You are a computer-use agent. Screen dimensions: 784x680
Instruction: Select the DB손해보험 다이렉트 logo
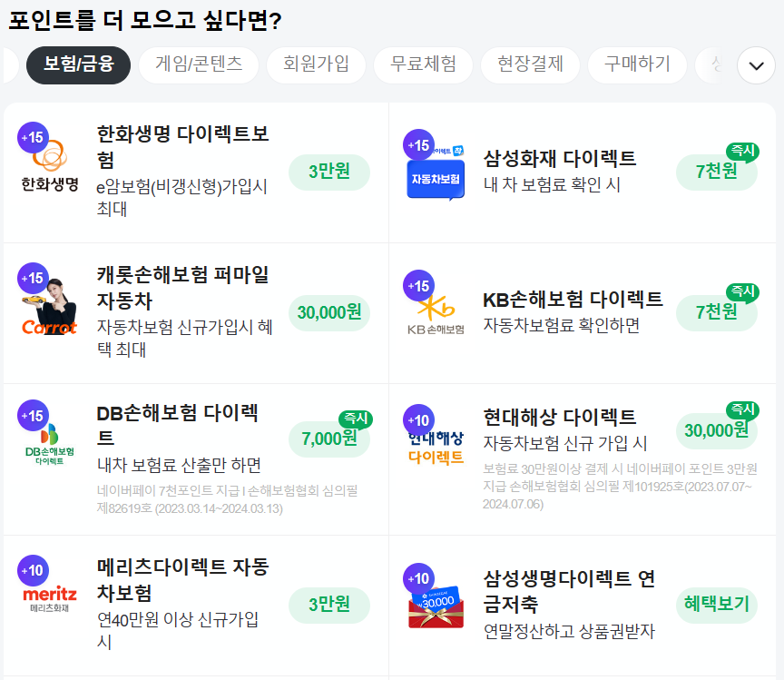coord(50,442)
